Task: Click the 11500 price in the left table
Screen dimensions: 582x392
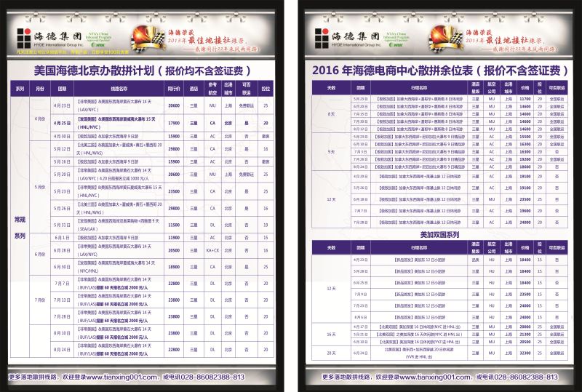Action: click(x=174, y=225)
